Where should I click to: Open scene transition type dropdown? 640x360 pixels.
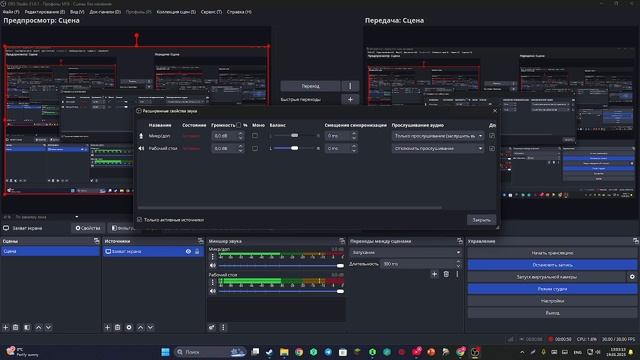(406, 252)
